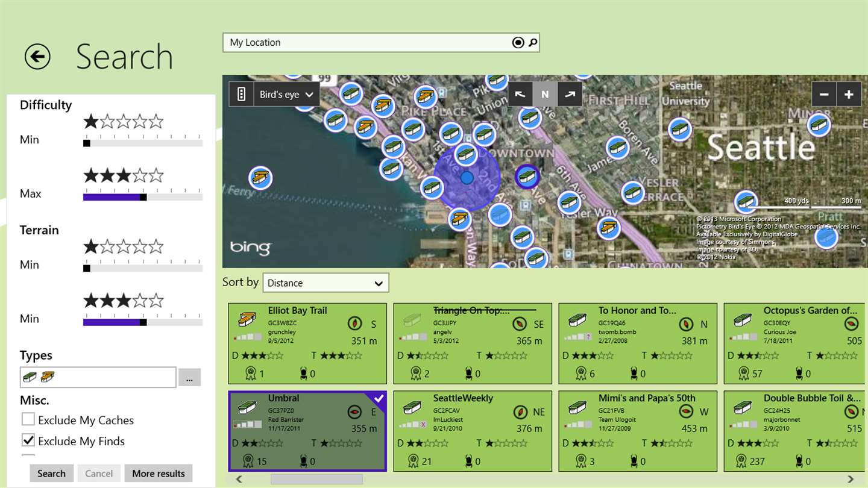This screenshot has width=868, height=488.
Task: Click the favorites ribbon icon on SeattleWeekly card
Action: click(413, 461)
